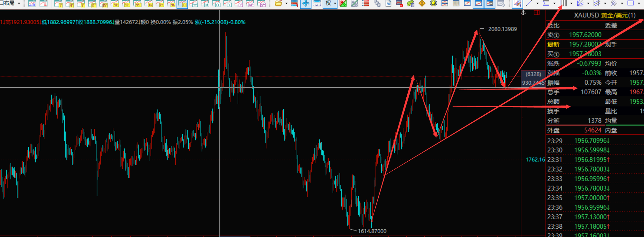Open the 布局 layout dropdown
Screen dimensions: 644x237
tap(19, 4)
